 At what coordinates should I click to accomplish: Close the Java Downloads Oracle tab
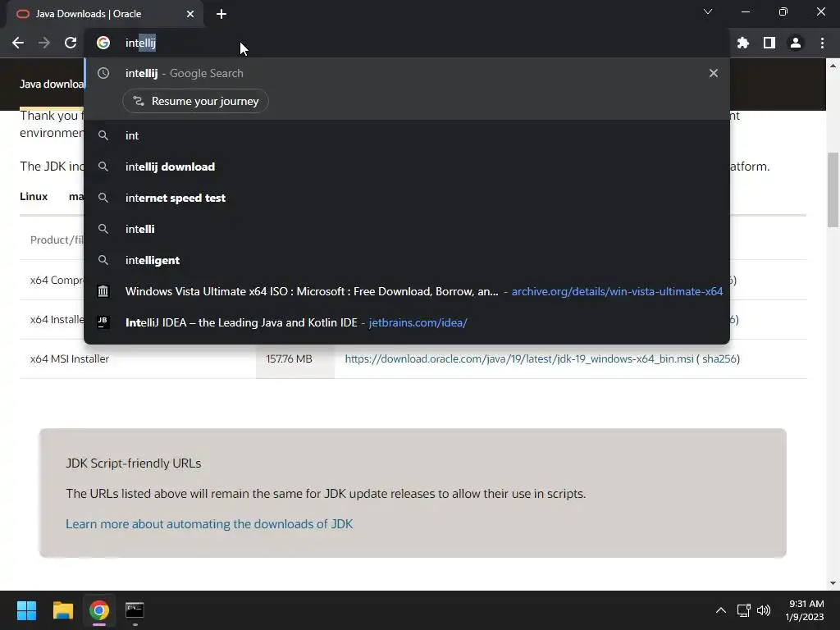(190, 14)
